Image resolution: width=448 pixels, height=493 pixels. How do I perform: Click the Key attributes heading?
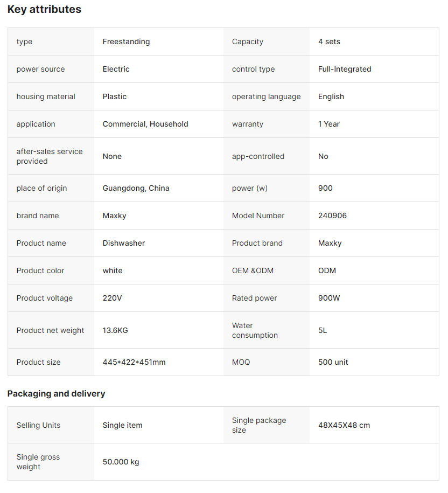pos(44,9)
